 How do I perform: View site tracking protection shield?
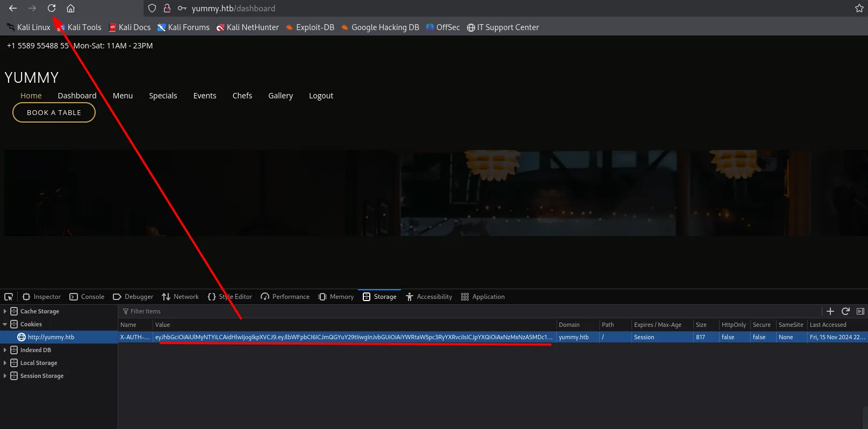[x=152, y=8]
